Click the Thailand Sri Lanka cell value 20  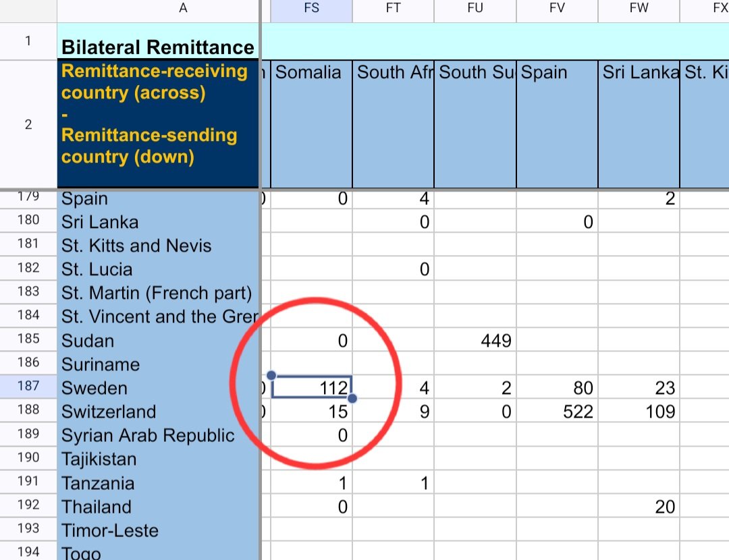tap(639, 506)
